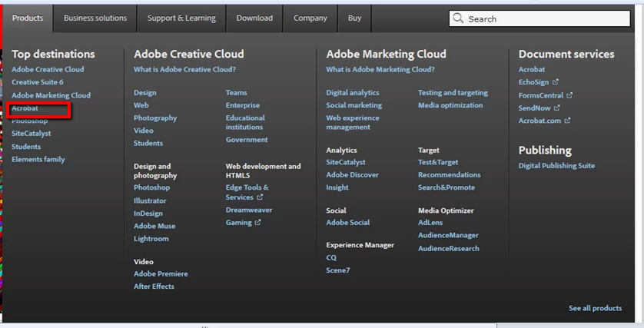Viewport: 644px width, 328px height.
Task: Open the Testing and targeting link
Action: point(453,93)
